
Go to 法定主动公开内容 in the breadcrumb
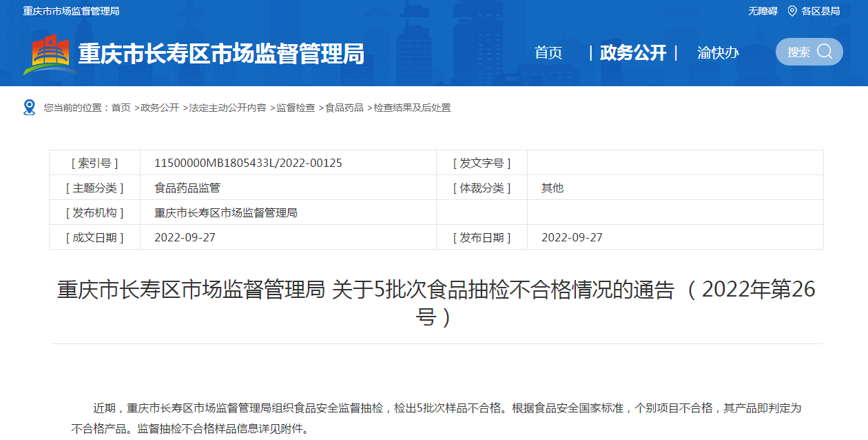[227, 108]
